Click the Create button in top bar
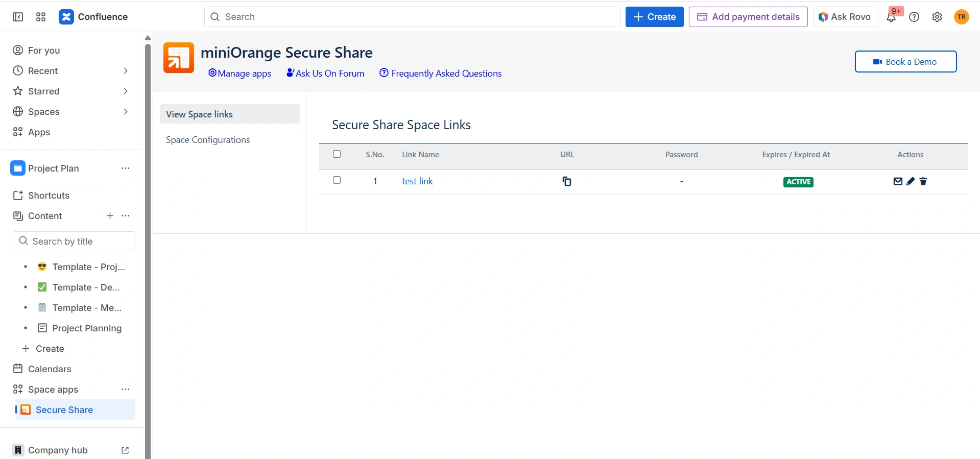Screen dimensions: 980x459 click(x=655, y=17)
